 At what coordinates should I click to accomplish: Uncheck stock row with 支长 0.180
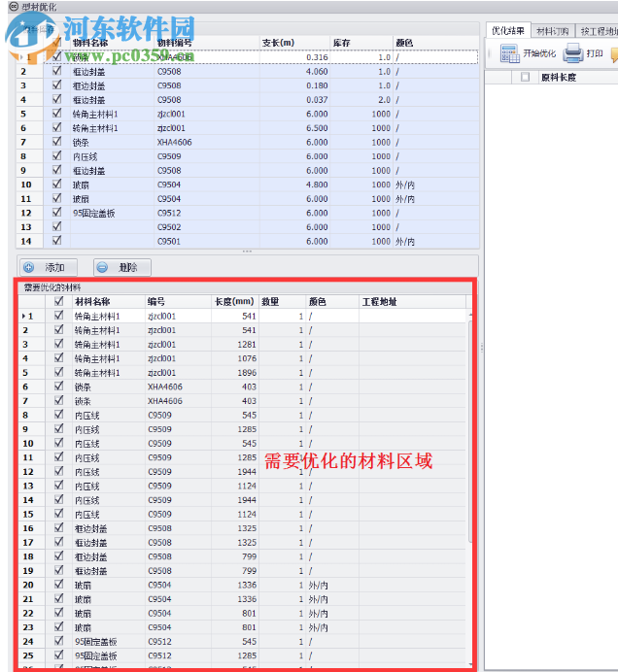click(x=56, y=84)
